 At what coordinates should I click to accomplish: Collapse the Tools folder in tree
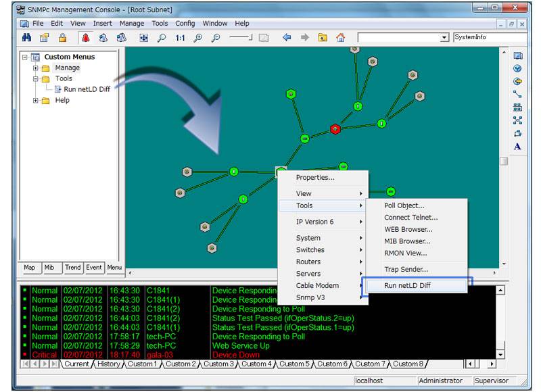point(35,79)
